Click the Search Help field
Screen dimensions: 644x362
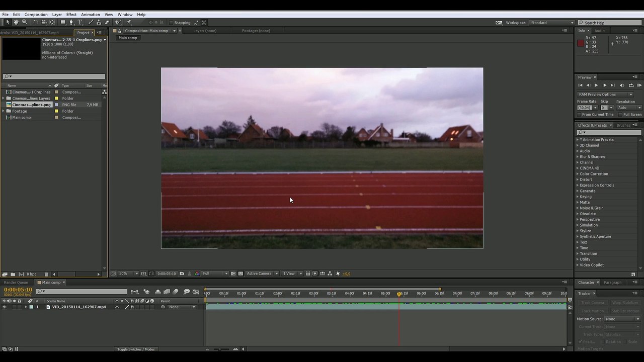click(610, 23)
